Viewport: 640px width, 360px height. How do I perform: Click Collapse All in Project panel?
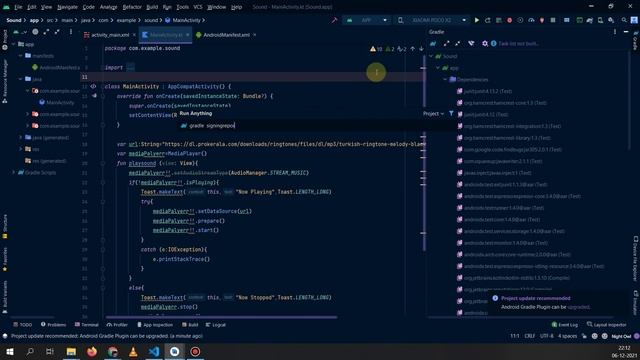click(57, 32)
